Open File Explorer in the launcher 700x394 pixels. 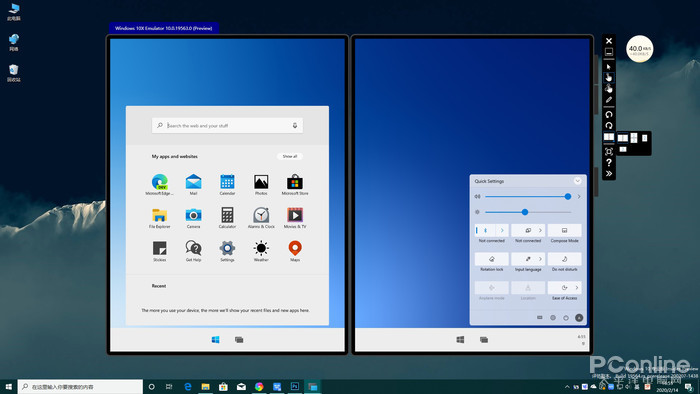coord(159,218)
